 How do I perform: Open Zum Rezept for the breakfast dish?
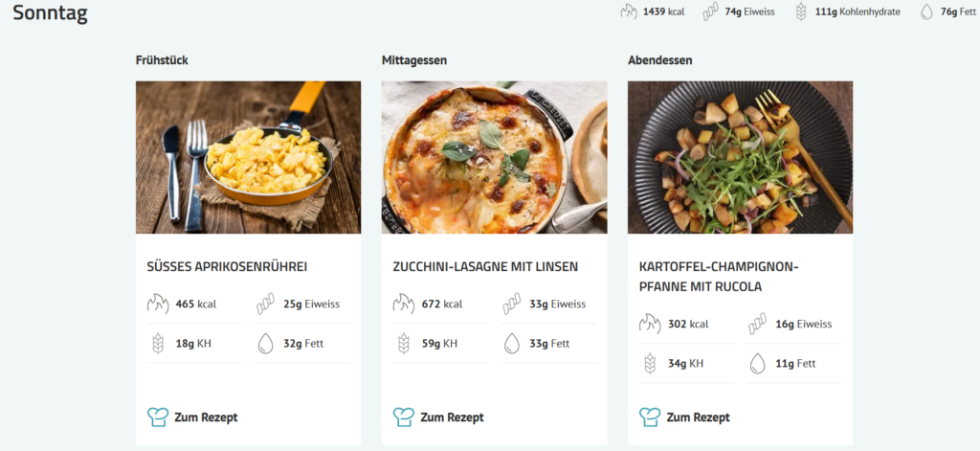click(x=205, y=417)
